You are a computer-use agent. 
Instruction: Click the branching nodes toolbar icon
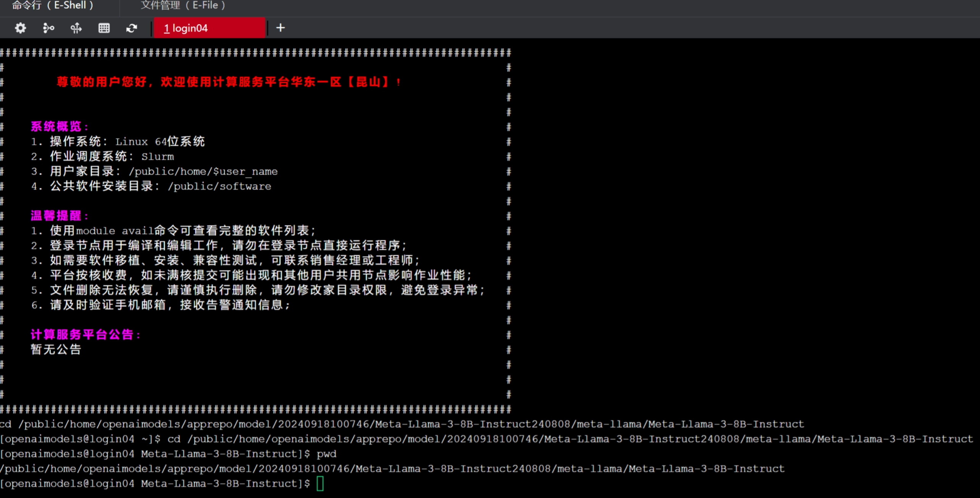[x=48, y=28]
